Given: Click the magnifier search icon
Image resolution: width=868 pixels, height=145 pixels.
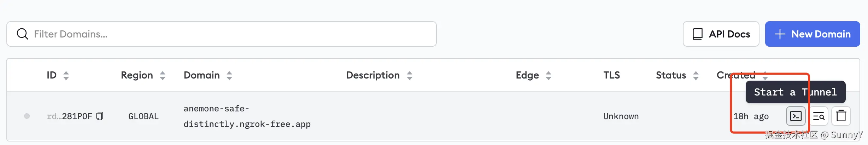Looking at the screenshot, I should pyautogui.click(x=23, y=34).
